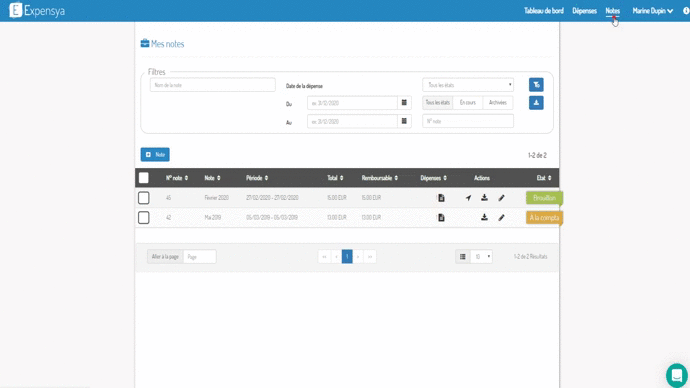Go to Tableau de bord
Viewport: 690px width, 388px height.
pyautogui.click(x=543, y=11)
